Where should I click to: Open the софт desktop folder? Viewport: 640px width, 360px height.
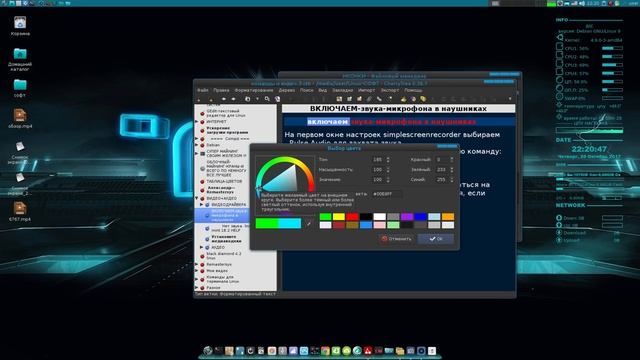click(20, 88)
